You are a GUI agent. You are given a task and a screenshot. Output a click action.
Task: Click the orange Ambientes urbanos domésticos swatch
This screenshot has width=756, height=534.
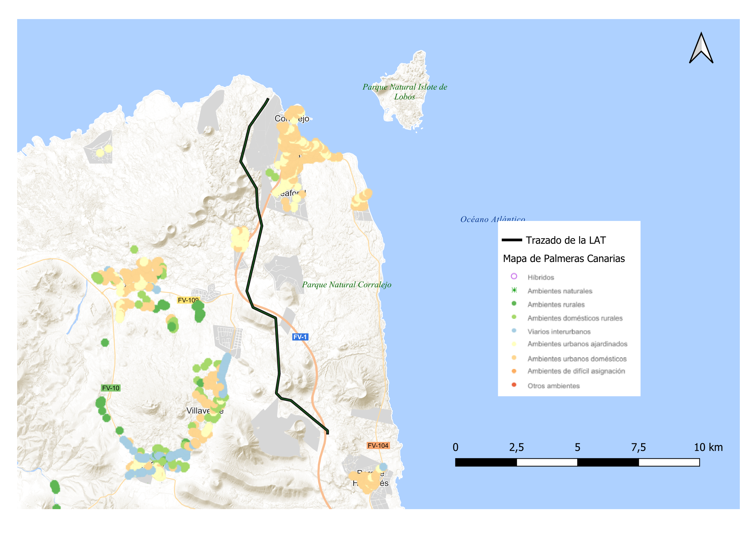(x=514, y=358)
